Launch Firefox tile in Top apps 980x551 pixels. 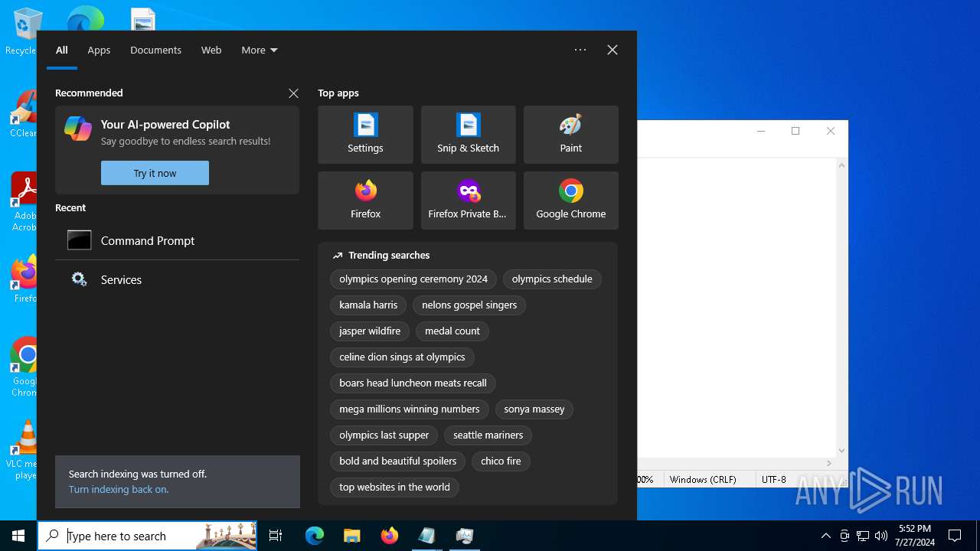tap(365, 201)
